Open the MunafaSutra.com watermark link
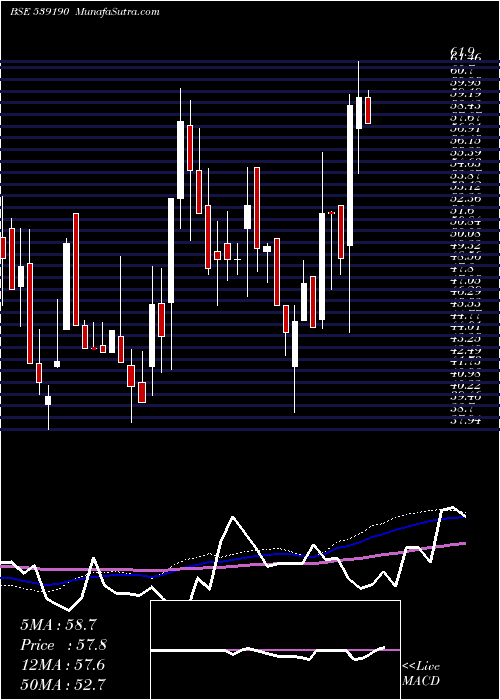The width and height of the screenshot is (500, 700). click(x=118, y=12)
